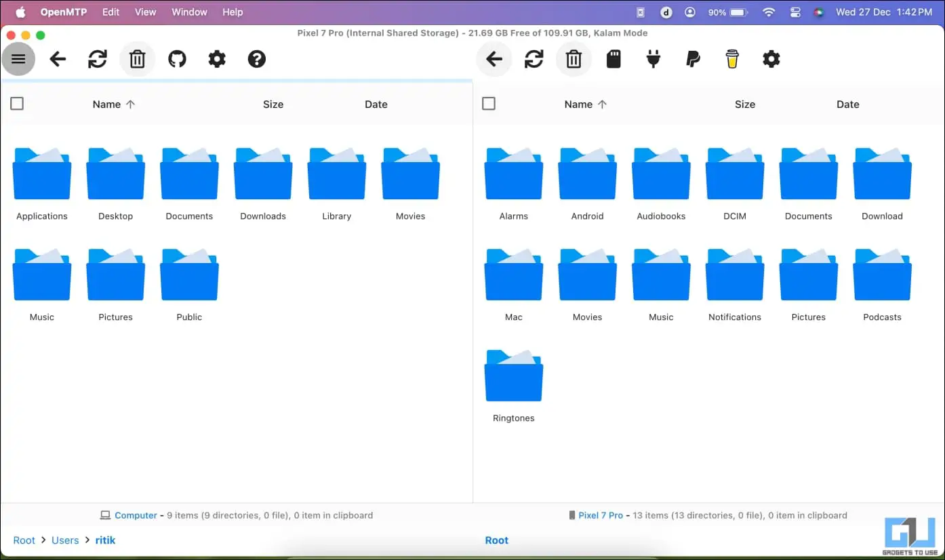
Task: Open the Library folder
Action: [x=337, y=184]
